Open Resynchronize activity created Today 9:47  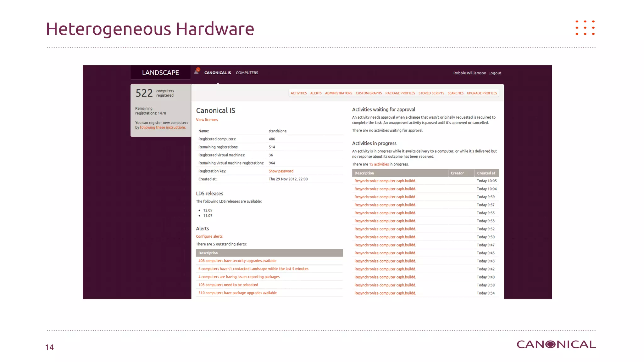click(x=385, y=245)
